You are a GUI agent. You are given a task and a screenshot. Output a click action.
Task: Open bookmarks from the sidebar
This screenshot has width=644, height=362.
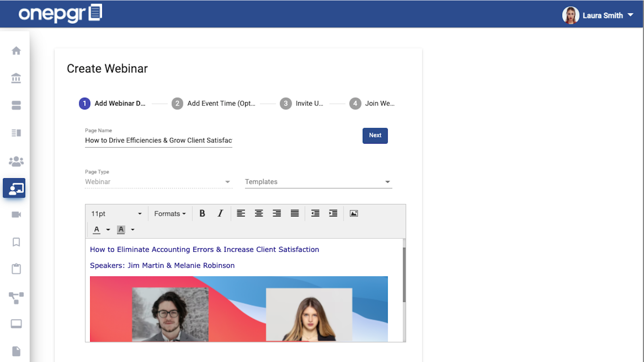tap(16, 242)
